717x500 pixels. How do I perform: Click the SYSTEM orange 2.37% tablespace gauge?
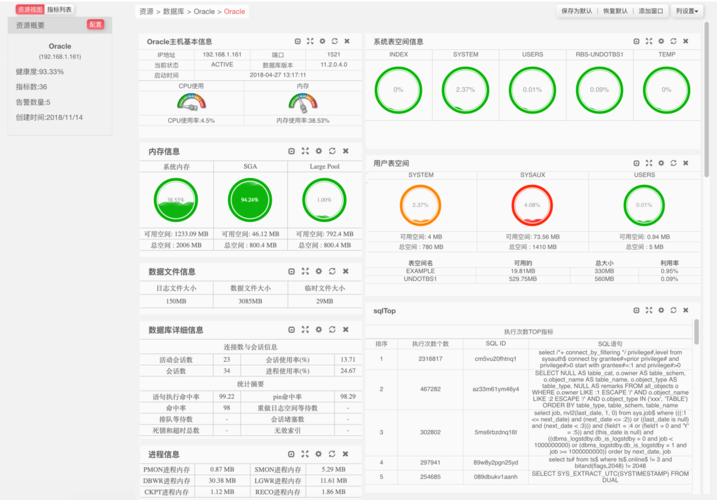[x=420, y=205]
